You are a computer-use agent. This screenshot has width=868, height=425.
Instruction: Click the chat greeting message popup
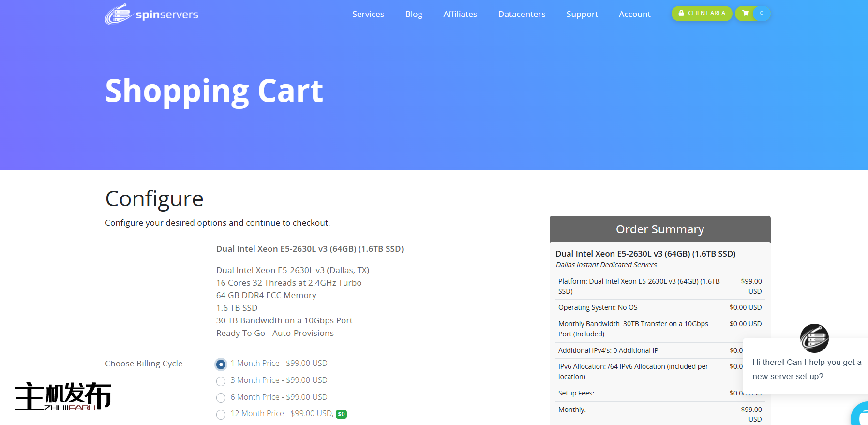click(807, 369)
